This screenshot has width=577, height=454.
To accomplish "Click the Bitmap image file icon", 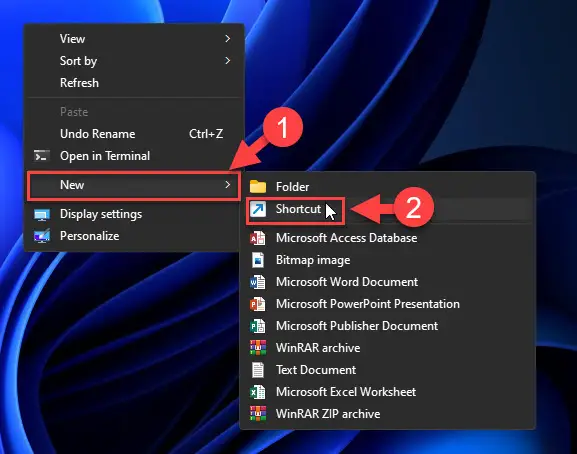I will pyautogui.click(x=258, y=260).
